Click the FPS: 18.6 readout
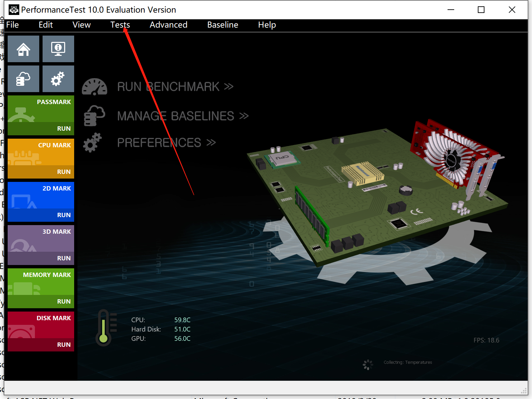532x399 pixels. pos(486,340)
